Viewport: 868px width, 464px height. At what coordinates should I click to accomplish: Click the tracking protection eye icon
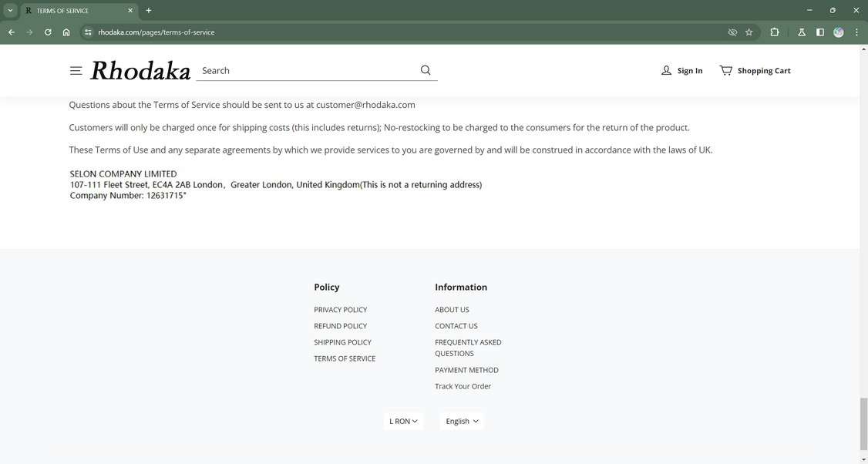pyautogui.click(x=732, y=32)
